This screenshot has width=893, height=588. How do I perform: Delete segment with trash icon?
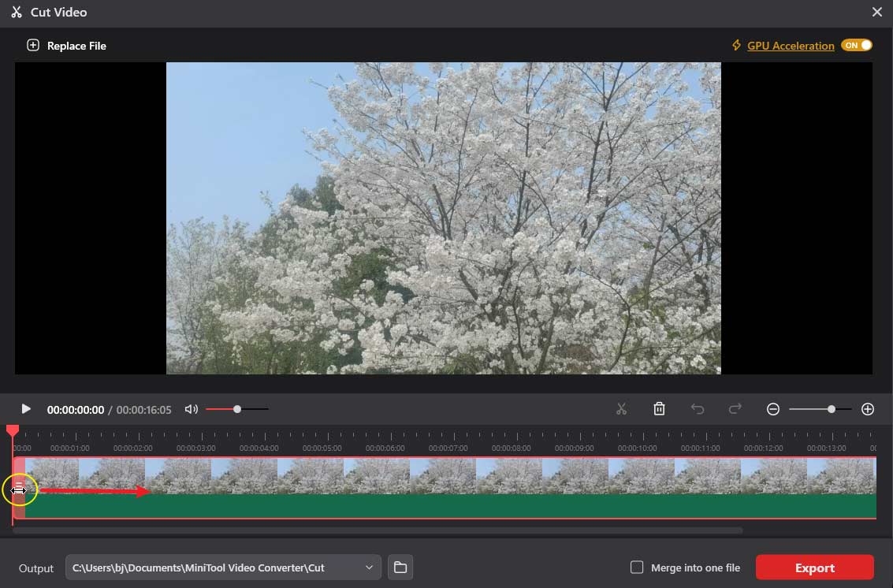coord(659,408)
